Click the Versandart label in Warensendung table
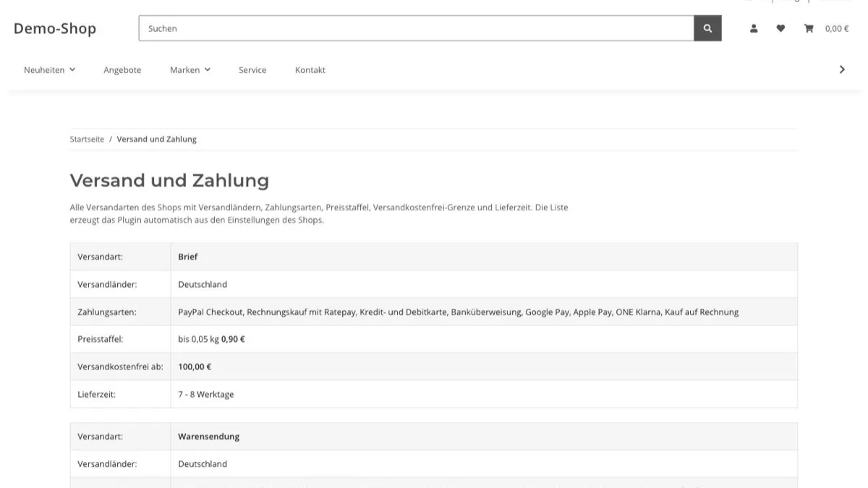 point(100,437)
